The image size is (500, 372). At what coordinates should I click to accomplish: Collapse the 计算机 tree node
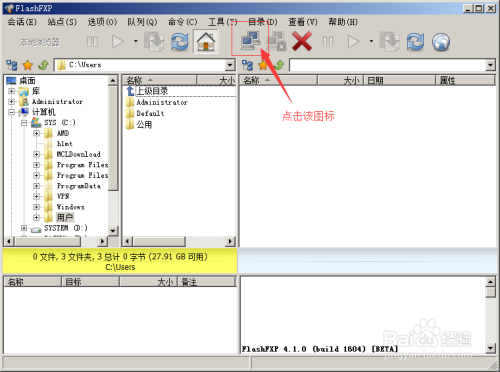(x=12, y=112)
